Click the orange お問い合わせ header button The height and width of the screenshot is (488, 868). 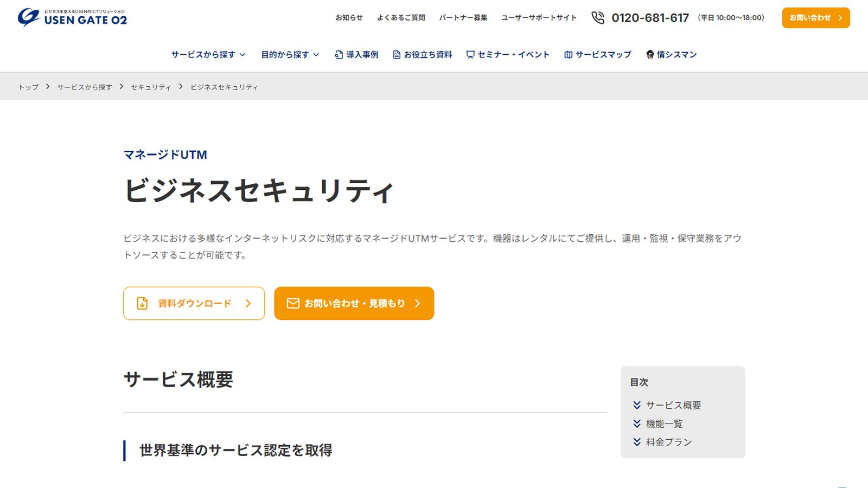816,18
